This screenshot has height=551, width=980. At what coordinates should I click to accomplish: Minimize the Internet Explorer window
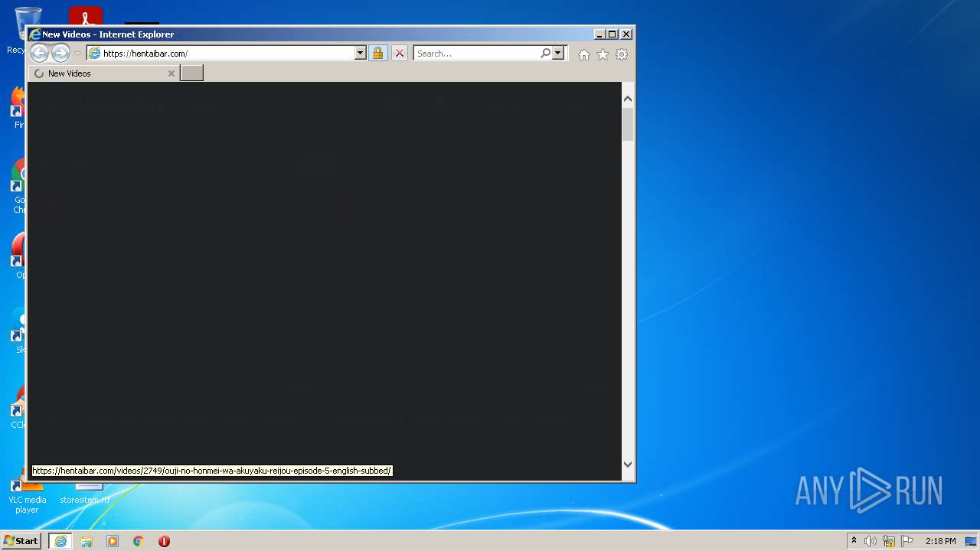coord(599,34)
